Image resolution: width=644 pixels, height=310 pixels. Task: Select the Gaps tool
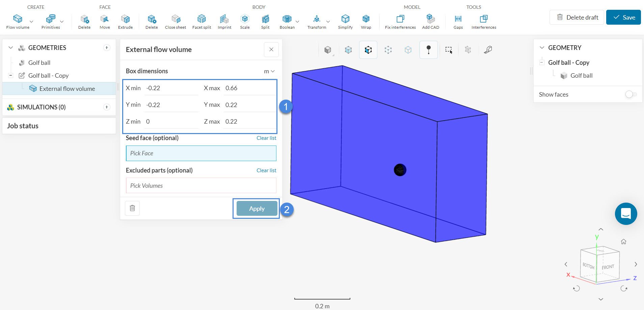pyautogui.click(x=458, y=22)
